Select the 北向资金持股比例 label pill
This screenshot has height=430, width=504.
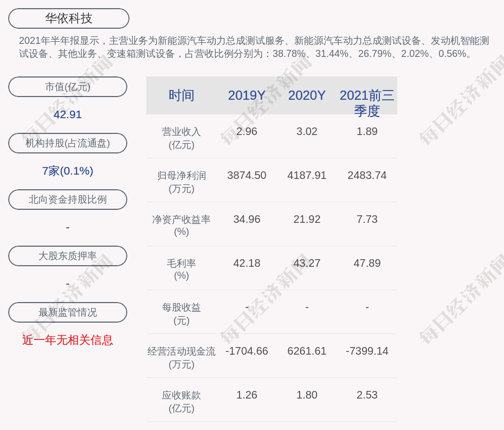68,200
